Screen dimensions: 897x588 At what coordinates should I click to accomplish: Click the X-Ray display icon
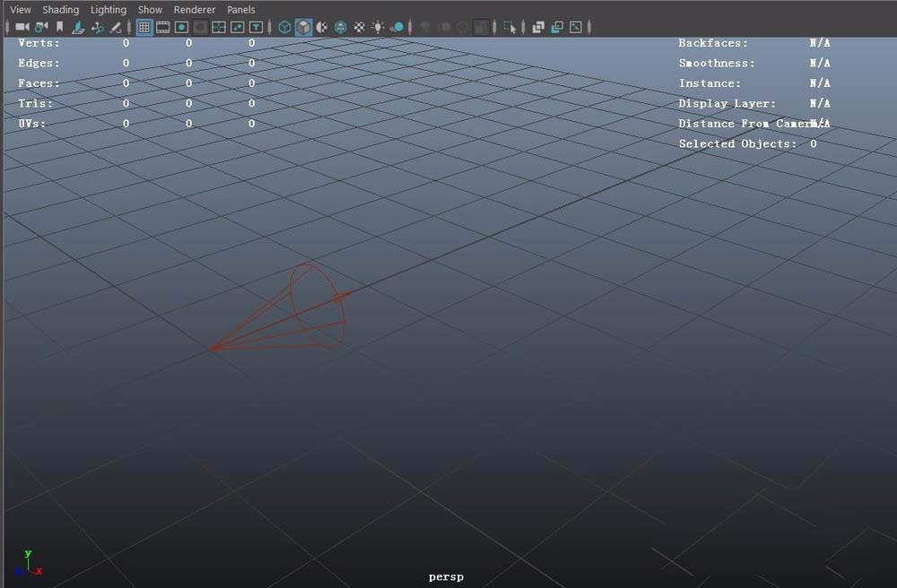tap(538, 27)
